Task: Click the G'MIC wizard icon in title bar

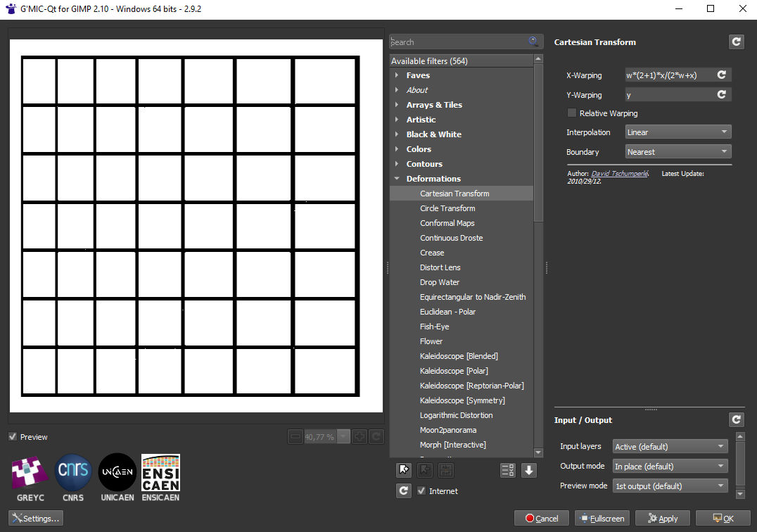Action: pyautogui.click(x=11, y=8)
